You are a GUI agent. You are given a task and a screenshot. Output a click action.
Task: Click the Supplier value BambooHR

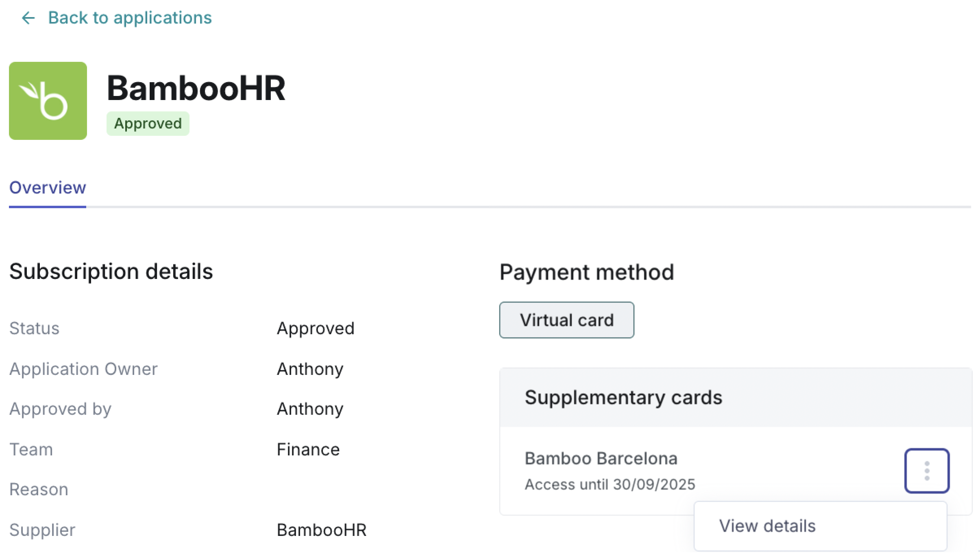tap(322, 530)
